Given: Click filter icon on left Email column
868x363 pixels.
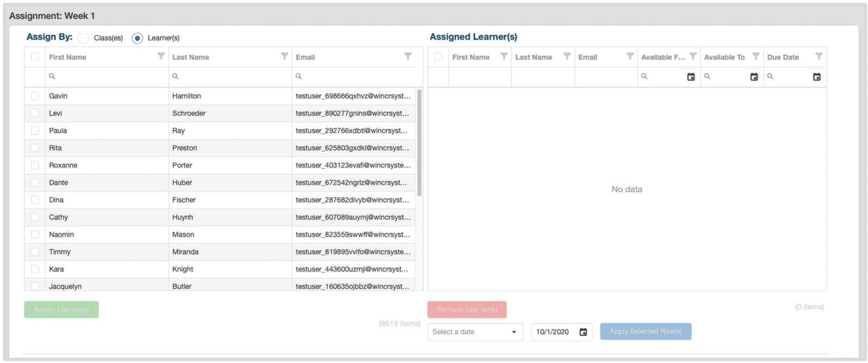Looking at the screenshot, I should point(408,56).
